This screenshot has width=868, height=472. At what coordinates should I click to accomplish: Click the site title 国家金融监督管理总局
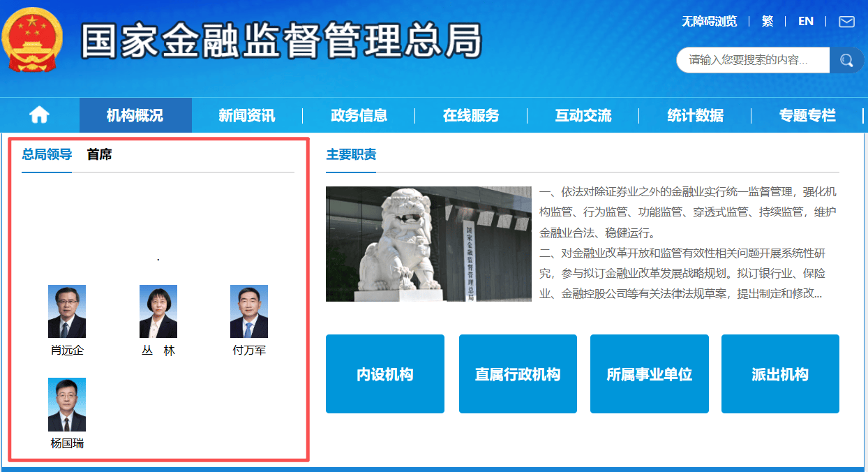tap(281, 40)
